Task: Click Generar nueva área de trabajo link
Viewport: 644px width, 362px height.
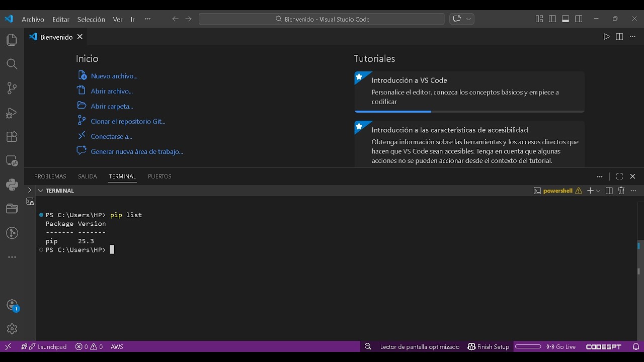Action: coord(137,151)
